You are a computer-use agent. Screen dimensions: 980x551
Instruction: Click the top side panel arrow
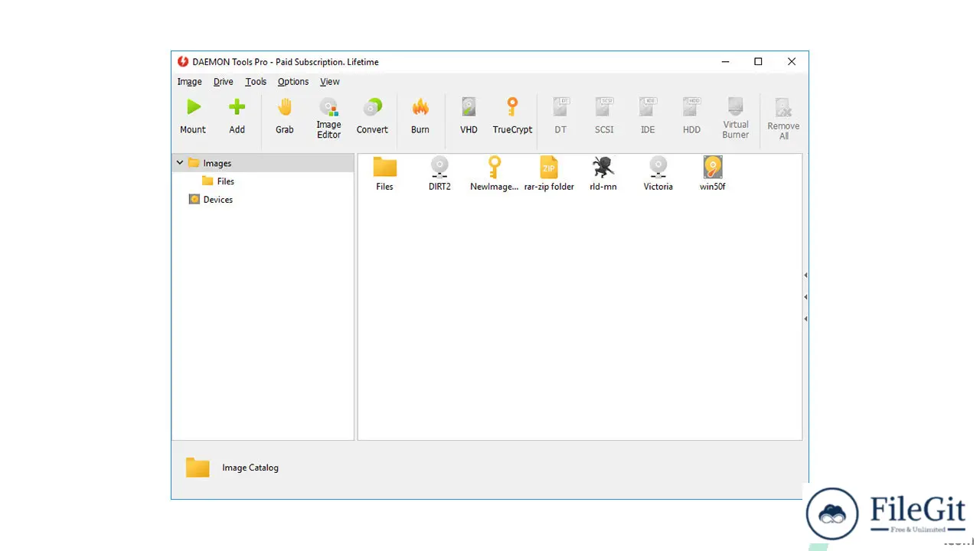pyautogui.click(x=805, y=275)
